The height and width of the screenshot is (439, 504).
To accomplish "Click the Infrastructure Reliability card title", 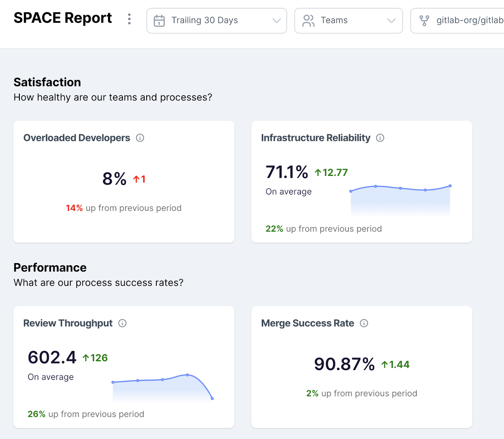I will click(x=316, y=138).
